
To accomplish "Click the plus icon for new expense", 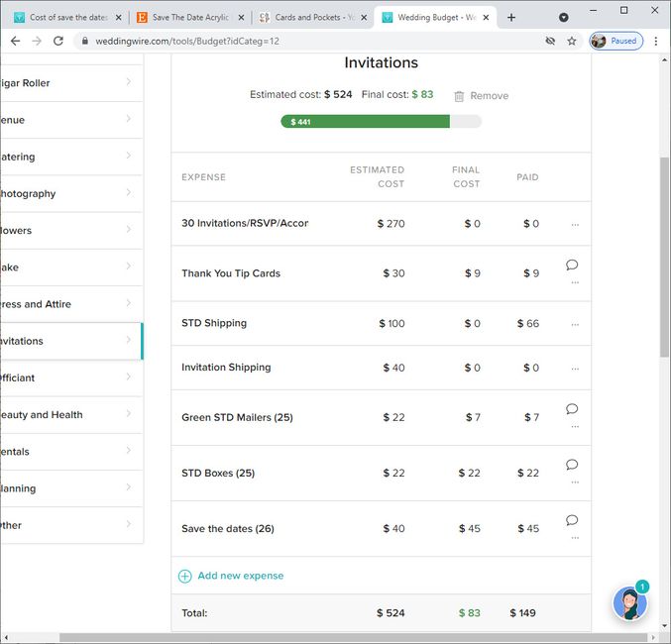I will click(x=184, y=576).
